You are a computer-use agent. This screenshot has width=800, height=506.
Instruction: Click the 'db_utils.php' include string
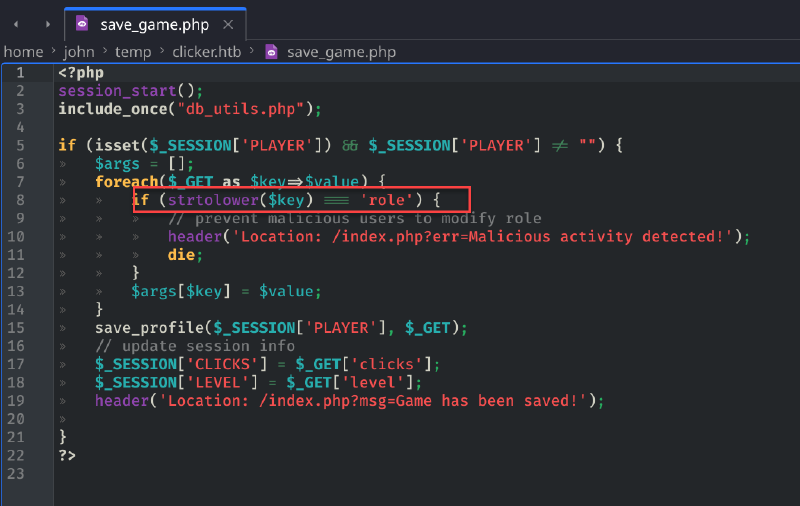(240, 109)
